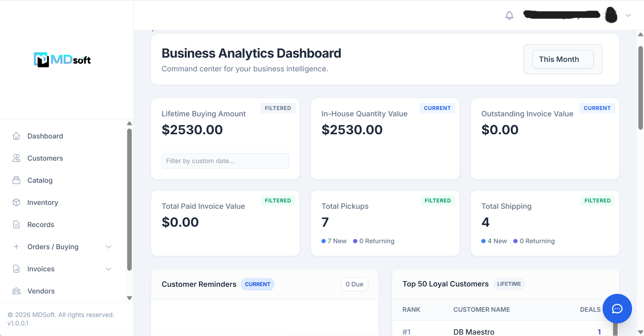The height and width of the screenshot is (336, 644).
Task: Click the FILTERED badge on Total Shipping
Action: point(598,201)
